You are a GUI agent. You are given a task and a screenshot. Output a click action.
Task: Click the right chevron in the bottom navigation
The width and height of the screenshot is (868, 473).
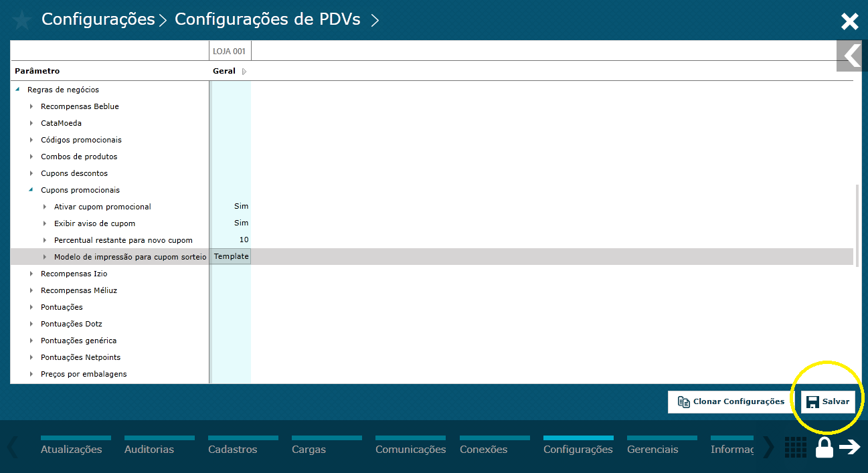(767, 447)
